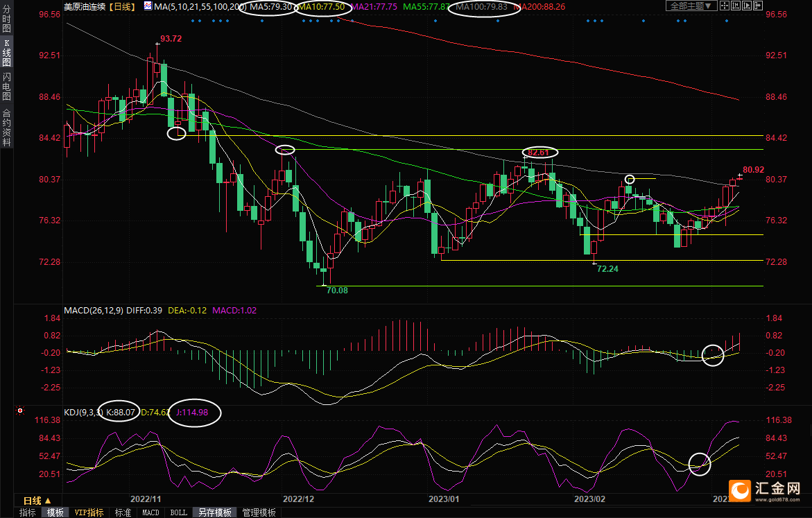Click the 2022/12 date axis label
Screen dimensions: 812x518
298,499
